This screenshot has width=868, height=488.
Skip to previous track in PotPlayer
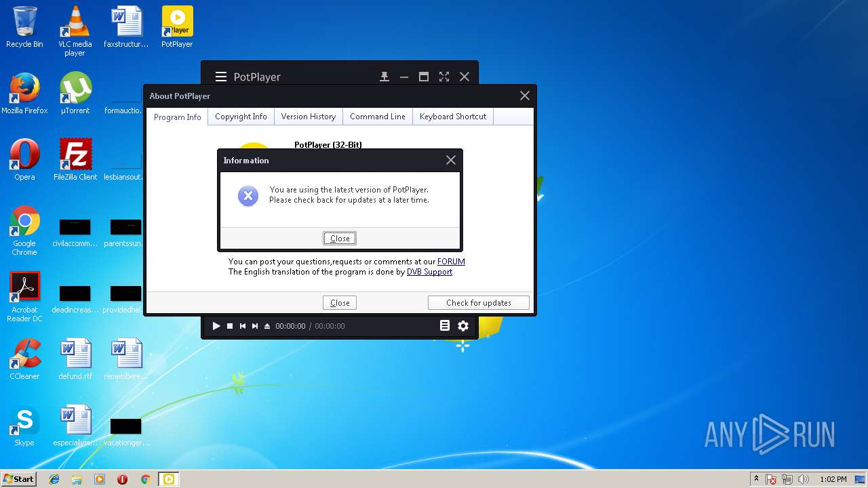point(243,326)
